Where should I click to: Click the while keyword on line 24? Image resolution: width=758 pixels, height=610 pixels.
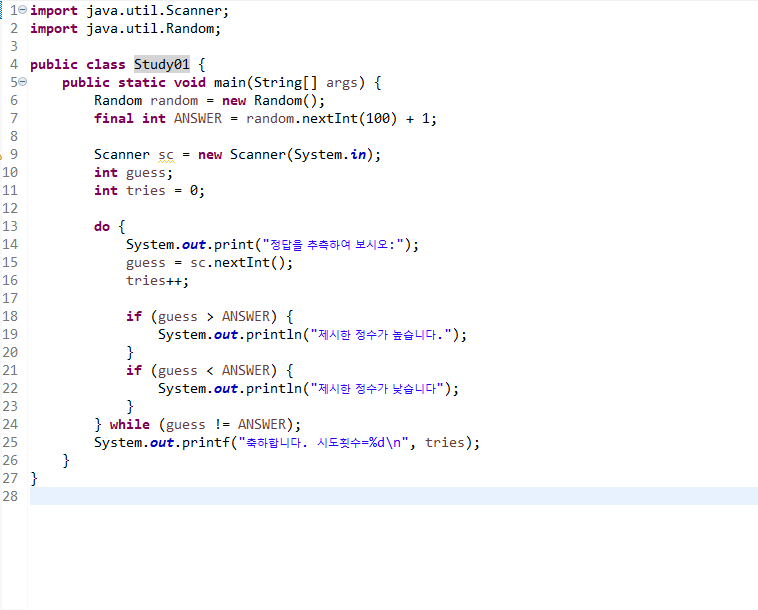pos(130,424)
